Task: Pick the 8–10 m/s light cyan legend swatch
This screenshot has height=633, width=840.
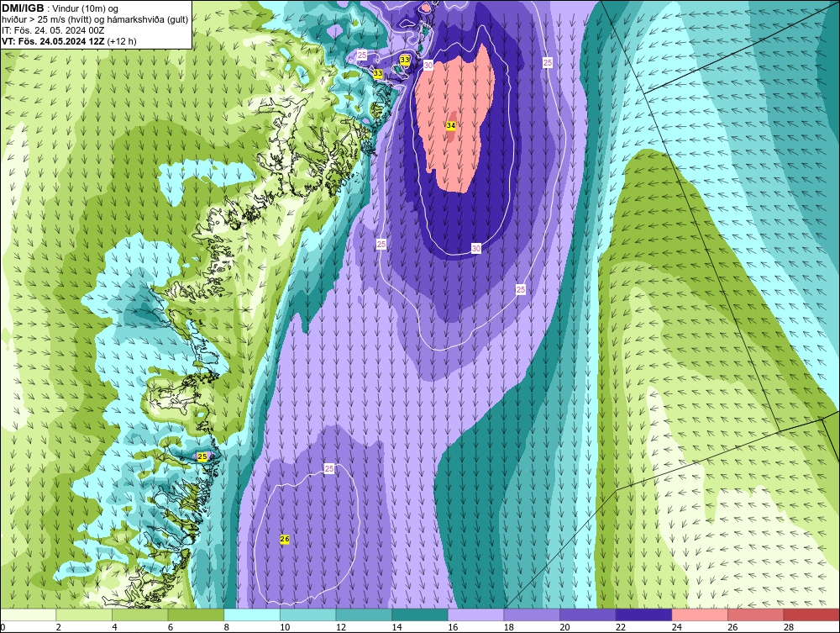Action: point(252,615)
